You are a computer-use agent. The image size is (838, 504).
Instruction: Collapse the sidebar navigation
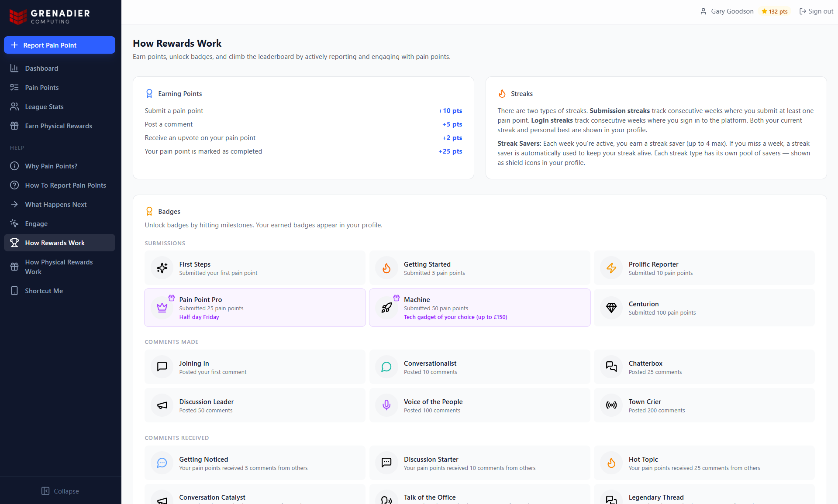click(60, 491)
